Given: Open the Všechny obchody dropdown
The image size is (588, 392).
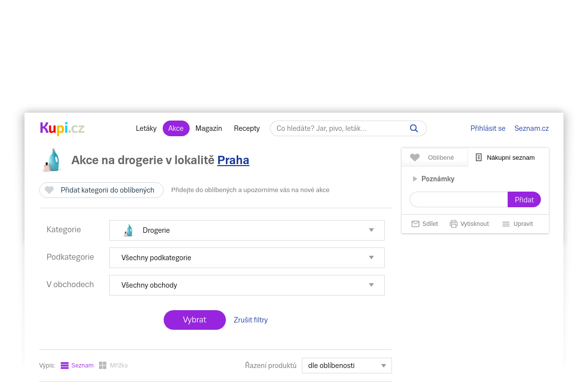Looking at the screenshot, I should (247, 285).
